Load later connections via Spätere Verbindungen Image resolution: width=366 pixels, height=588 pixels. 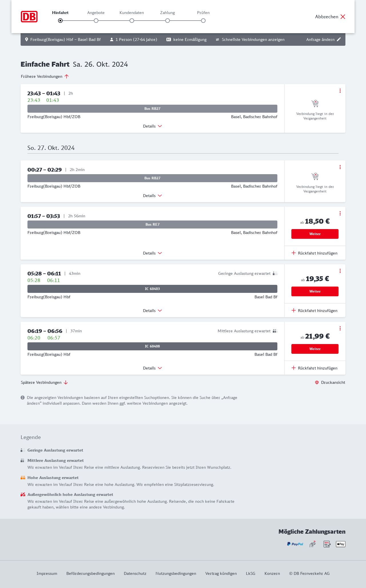click(44, 383)
